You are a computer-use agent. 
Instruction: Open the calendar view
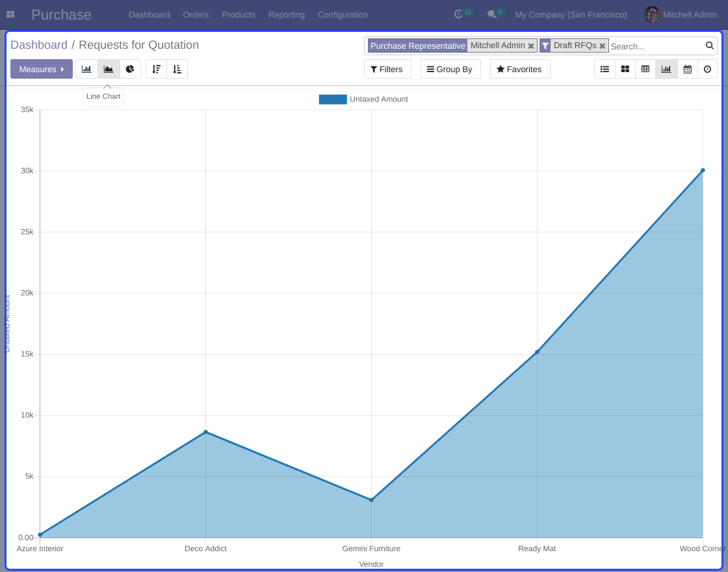point(688,69)
